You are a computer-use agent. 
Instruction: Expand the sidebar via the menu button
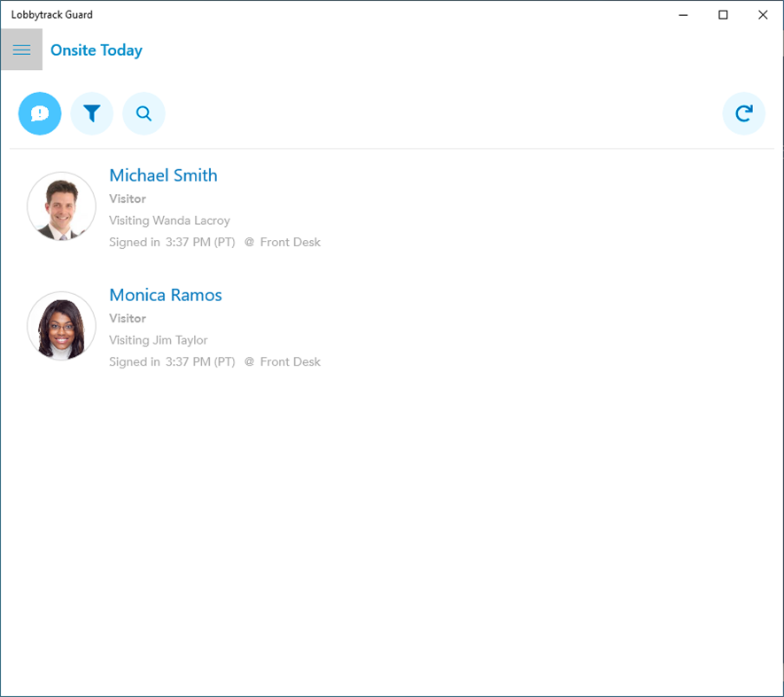click(21, 50)
